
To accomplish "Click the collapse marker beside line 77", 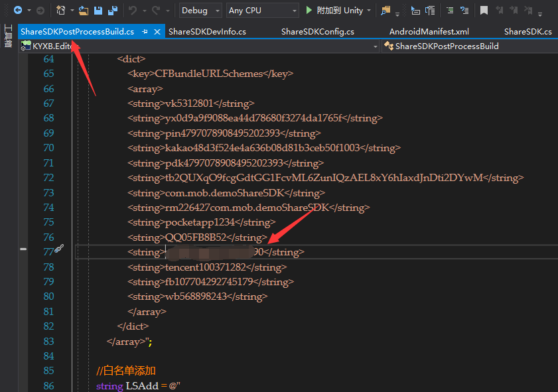I will pos(24,249).
